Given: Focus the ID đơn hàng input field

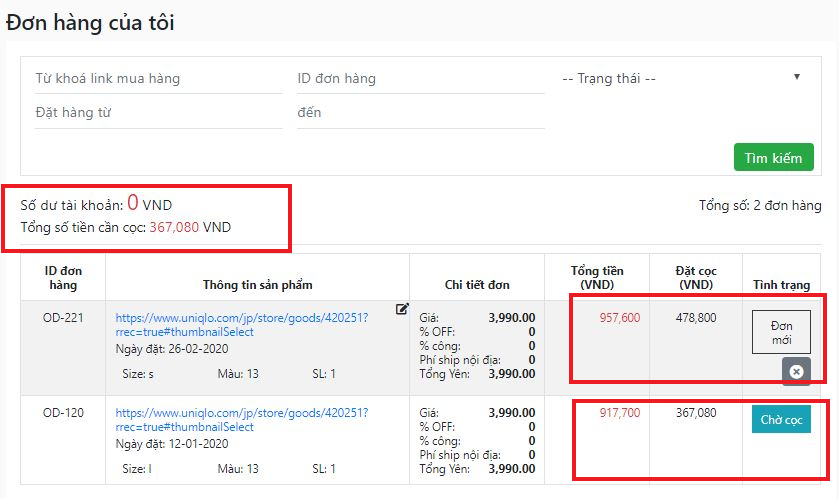Looking at the screenshot, I should [x=421, y=79].
